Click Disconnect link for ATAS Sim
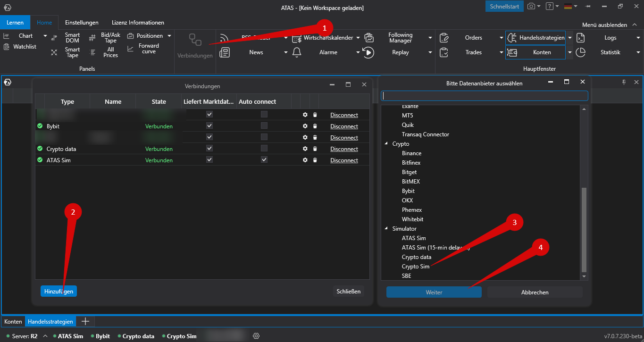Image resolution: width=644 pixels, height=342 pixels. click(344, 160)
